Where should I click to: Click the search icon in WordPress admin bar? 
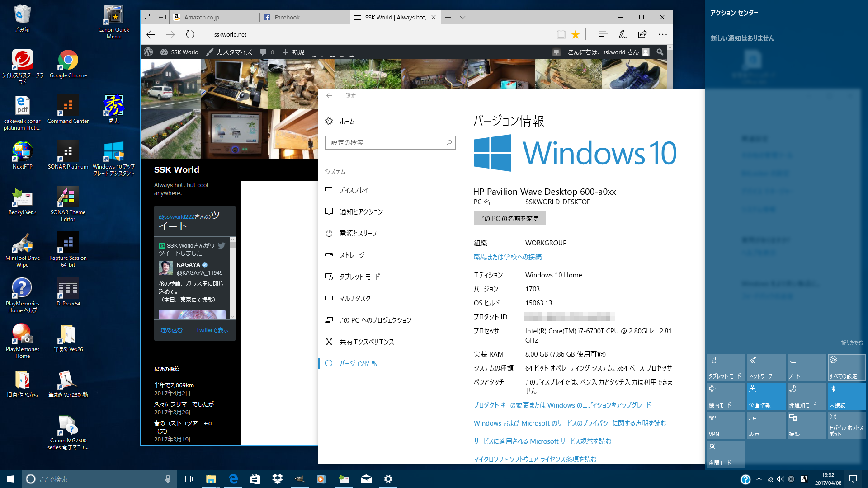click(660, 52)
